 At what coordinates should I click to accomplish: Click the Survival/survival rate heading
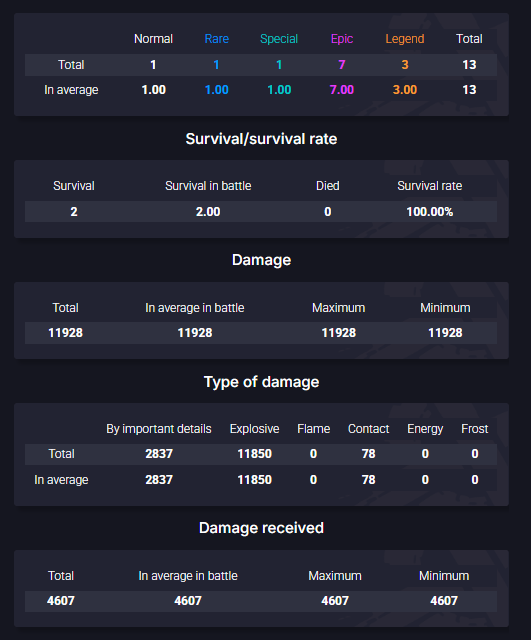click(261, 139)
